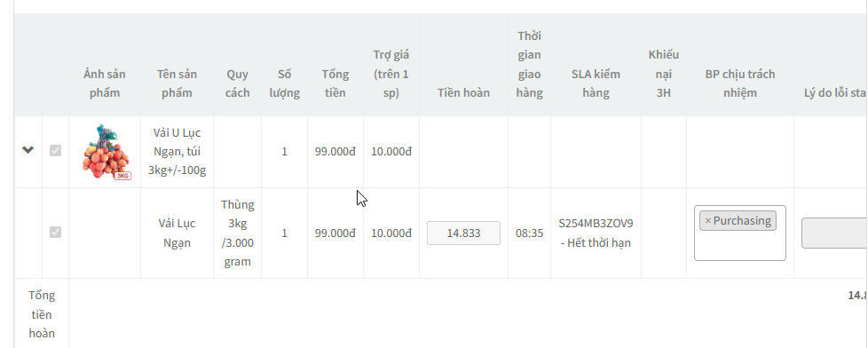The image size is (868, 348).
Task: Select the Trợ giá (trên 1 sp) header
Action: (391, 74)
